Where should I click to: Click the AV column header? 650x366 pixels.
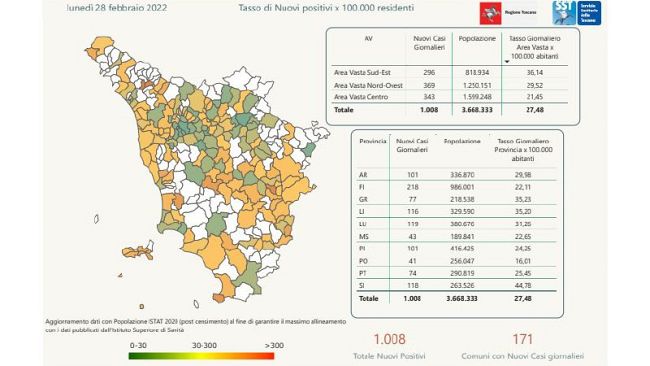368,39
